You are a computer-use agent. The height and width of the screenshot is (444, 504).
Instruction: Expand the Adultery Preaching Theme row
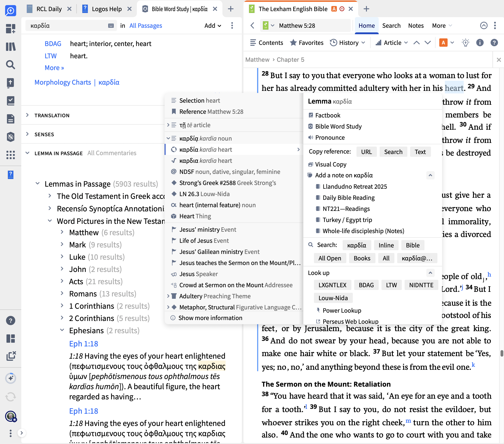pos(168,296)
